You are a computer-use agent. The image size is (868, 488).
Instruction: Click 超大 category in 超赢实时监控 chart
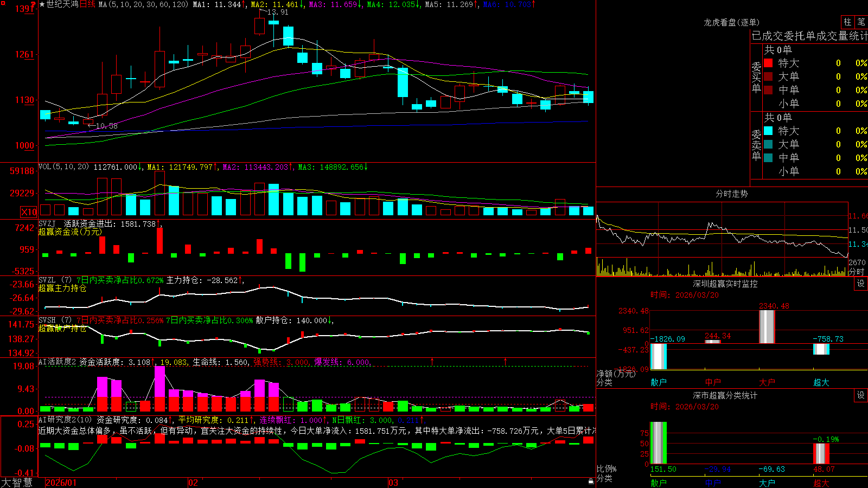coord(821,382)
